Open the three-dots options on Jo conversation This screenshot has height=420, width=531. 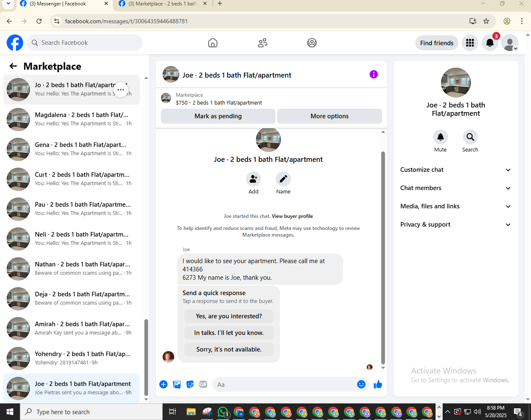click(x=121, y=90)
